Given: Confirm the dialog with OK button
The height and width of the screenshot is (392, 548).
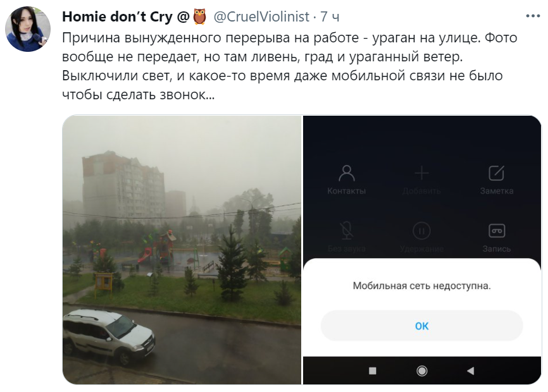Looking at the screenshot, I should pyautogui.click(x=422, y=326).
